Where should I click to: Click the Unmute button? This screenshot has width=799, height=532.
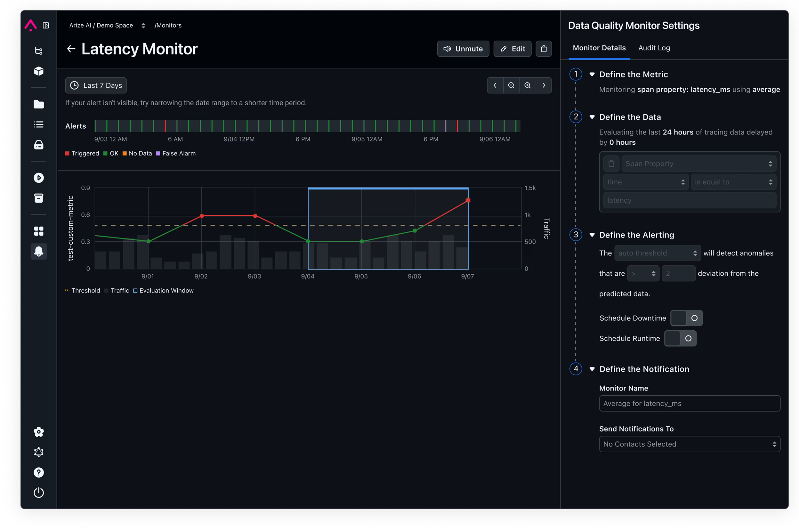point(463,49)
